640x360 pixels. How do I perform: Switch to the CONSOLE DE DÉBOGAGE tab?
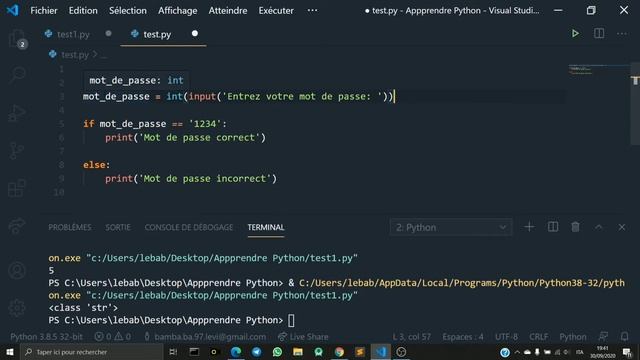coord(189,227)
